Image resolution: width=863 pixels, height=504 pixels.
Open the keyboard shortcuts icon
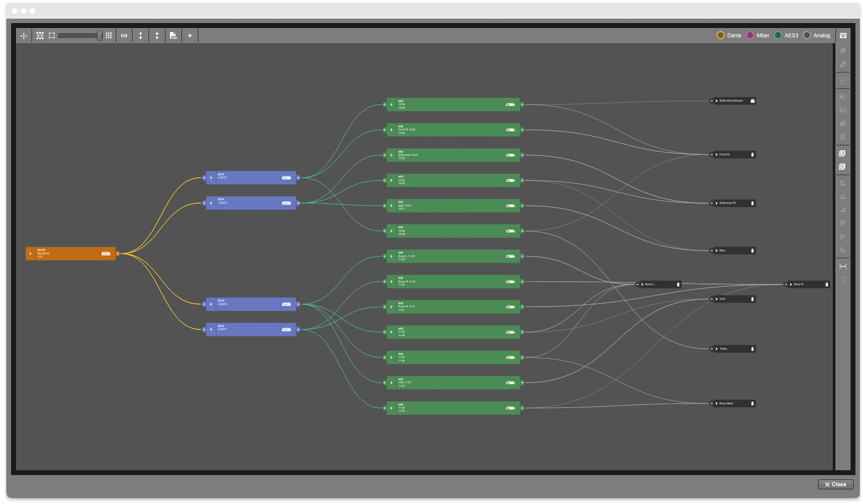(843, 35)
